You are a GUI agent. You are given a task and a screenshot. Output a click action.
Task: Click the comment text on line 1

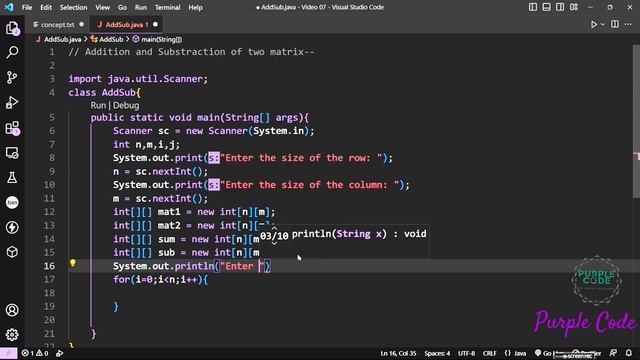click(x=191, y=52)
